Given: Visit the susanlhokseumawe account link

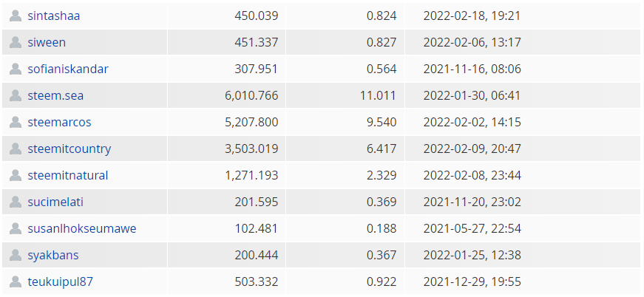Looking at the screenshot, I should coord(82,228).
